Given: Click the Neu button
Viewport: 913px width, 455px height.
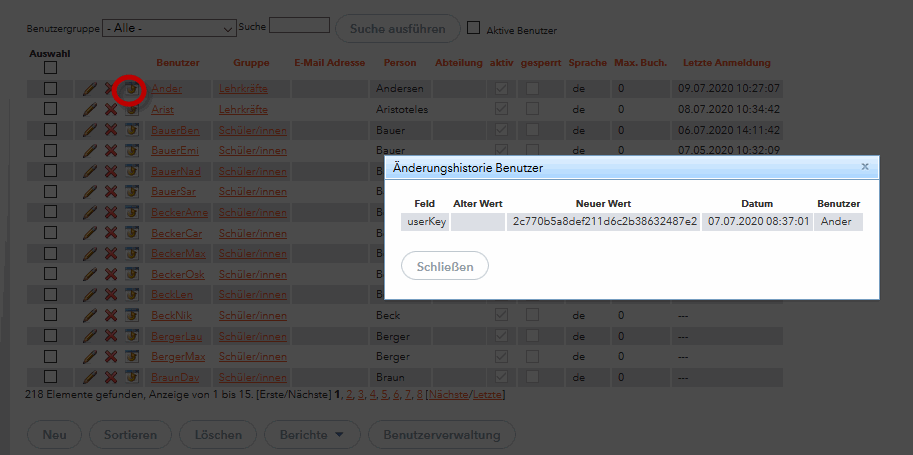Looking at the screenshot, I should click(x=54, y=435).
